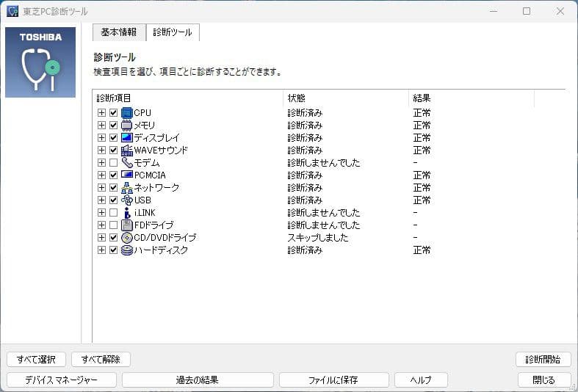Click the WAVEサウンド sound icon

pos(127,150)
